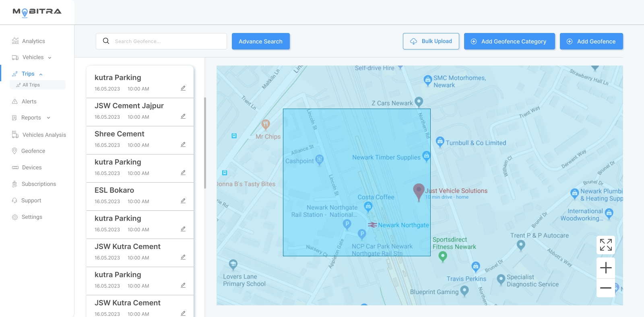Screen dimensions: 644x317
Task: Click the Blueprint Gaming marker
Action: click(x=464, y=291)
